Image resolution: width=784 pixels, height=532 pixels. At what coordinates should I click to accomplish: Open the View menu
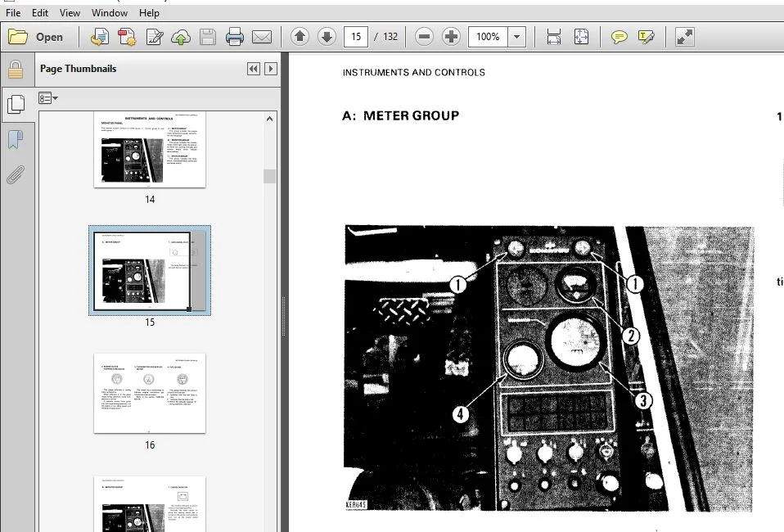[70, 12]
